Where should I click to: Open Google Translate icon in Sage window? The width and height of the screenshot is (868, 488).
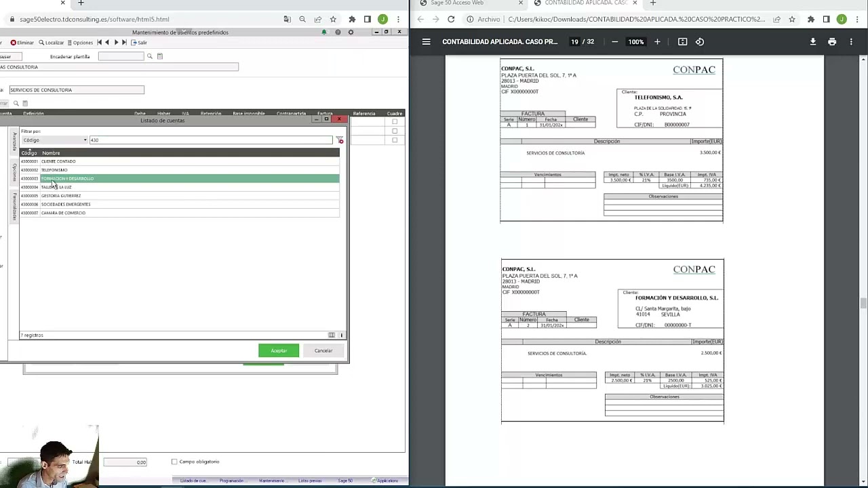tap(287, 20)
